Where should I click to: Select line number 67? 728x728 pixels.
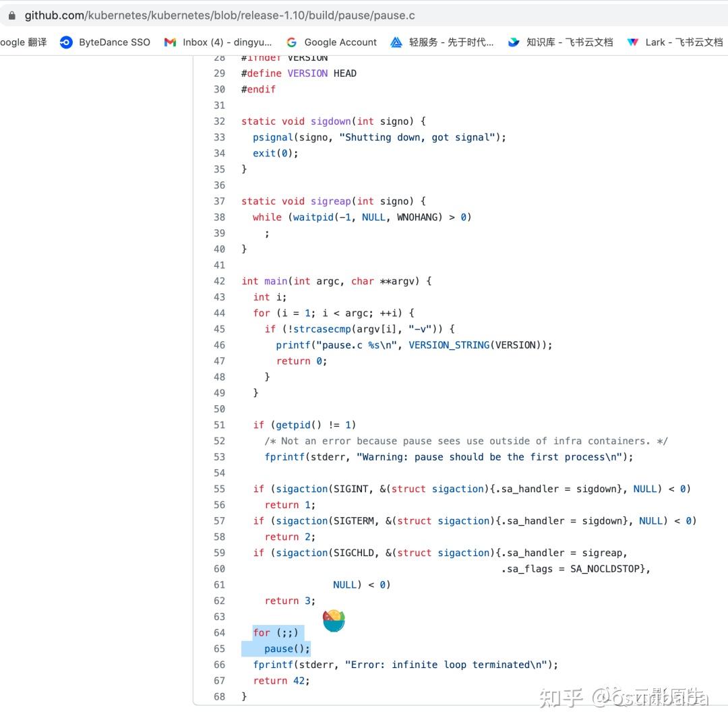click(x=219, y=681)
